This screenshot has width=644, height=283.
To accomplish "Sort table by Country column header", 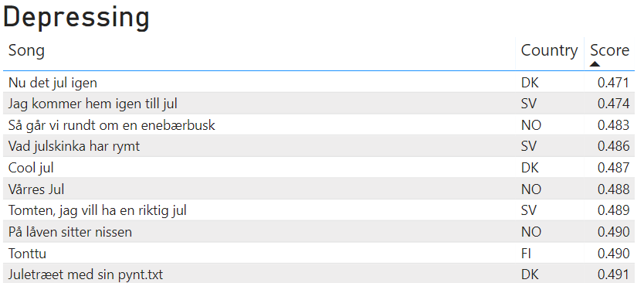I will (x=549, y=50).
